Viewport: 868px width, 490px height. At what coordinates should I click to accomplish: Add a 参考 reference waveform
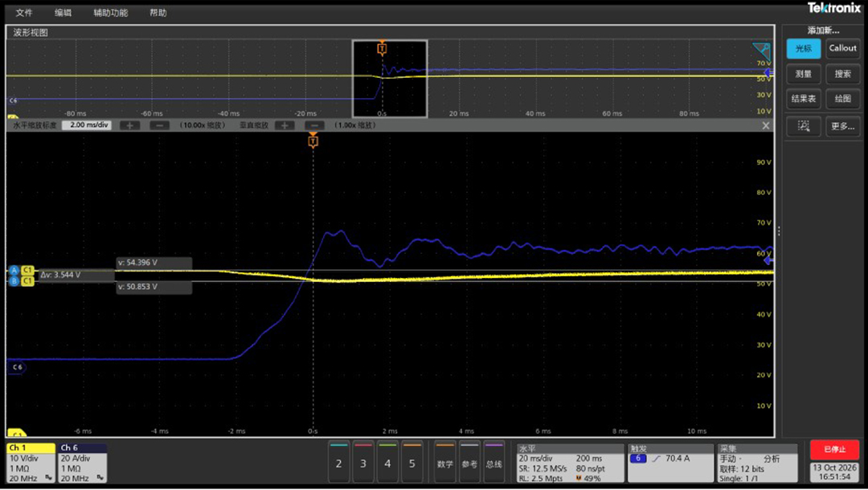469,462
